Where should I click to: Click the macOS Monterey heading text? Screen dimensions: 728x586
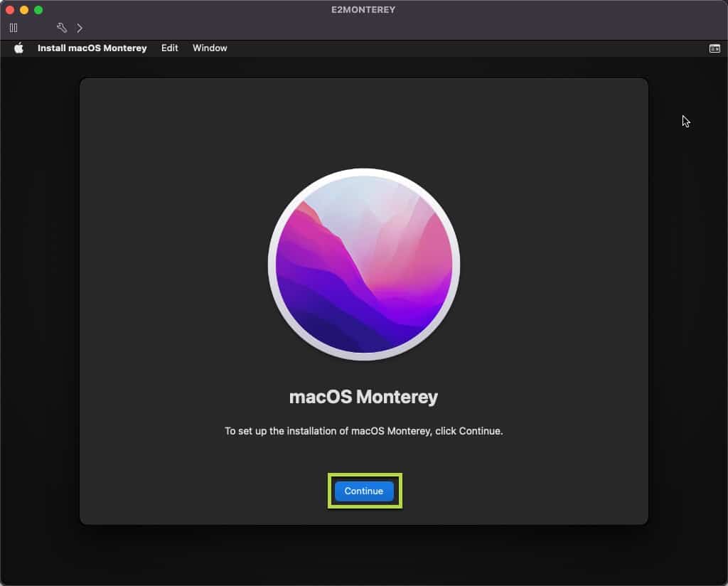[x=363, y=397]
